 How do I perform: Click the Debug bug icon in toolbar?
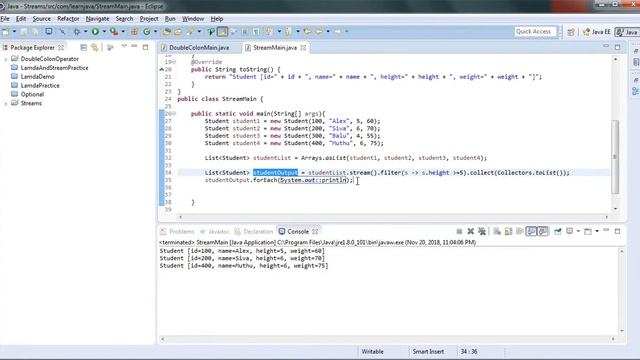click(x=77, y=31)
